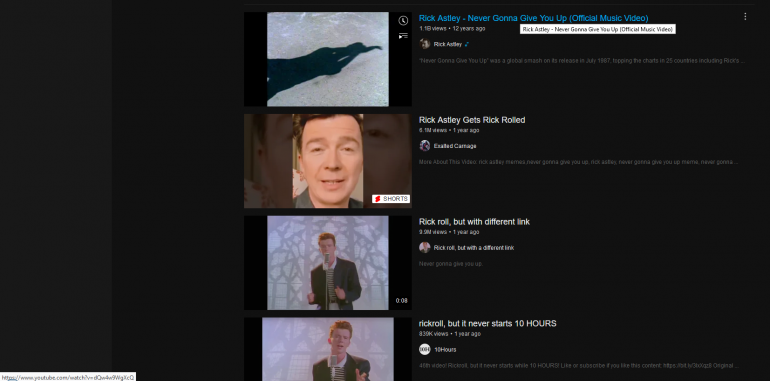Click '6.1M views • 1 year ago' text
Viewport: 770px width, 381px height.
tap(449, 130)
